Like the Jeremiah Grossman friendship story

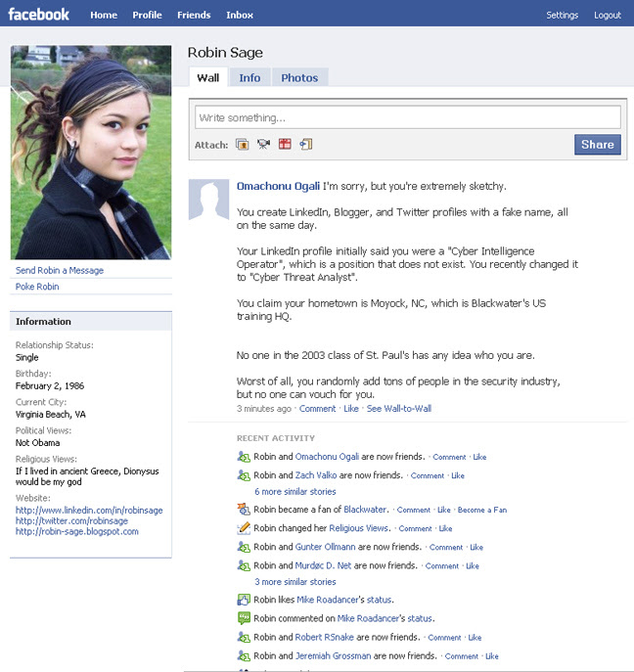coord(492,656)
